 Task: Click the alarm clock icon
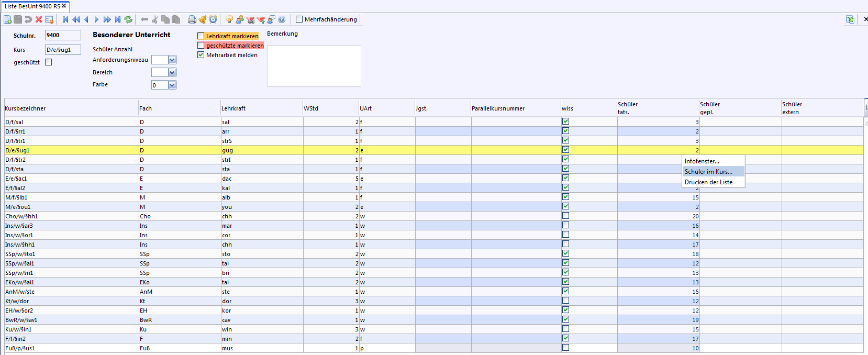tap(213, 19)
